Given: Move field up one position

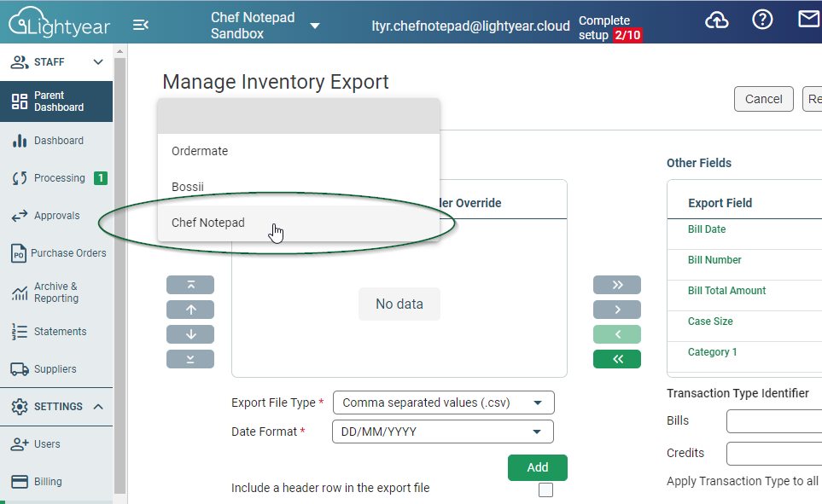Looking at the screenshot, I should (190, 310).
